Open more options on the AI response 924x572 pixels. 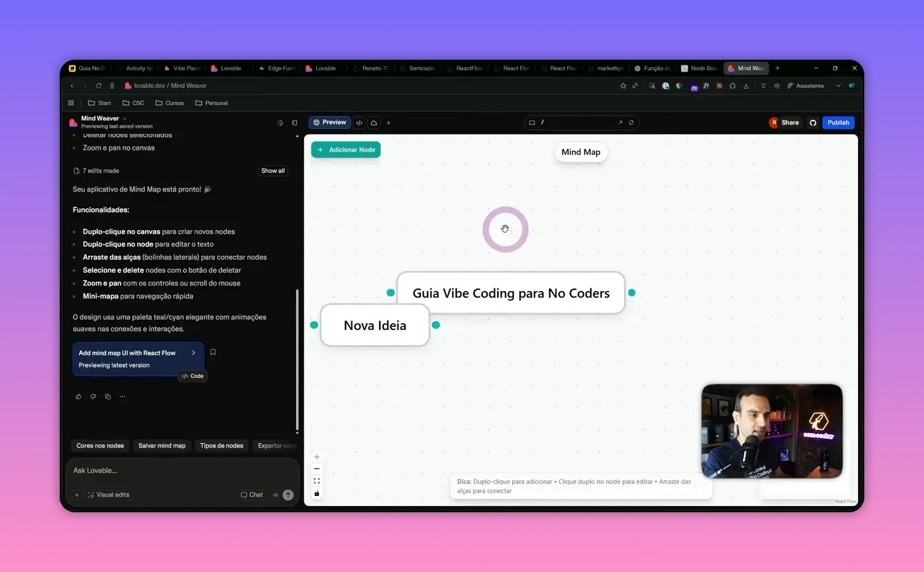(x=122, y=396)
